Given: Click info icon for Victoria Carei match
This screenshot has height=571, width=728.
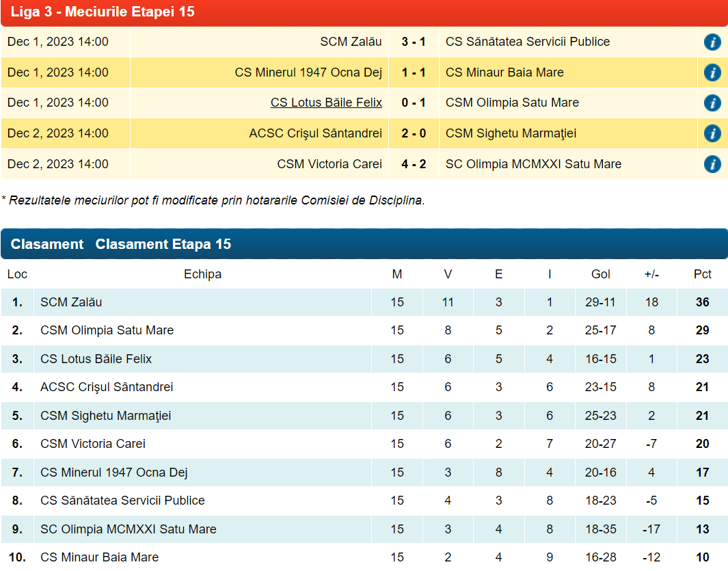Looking at the screenshot, I should click(712, 164).
